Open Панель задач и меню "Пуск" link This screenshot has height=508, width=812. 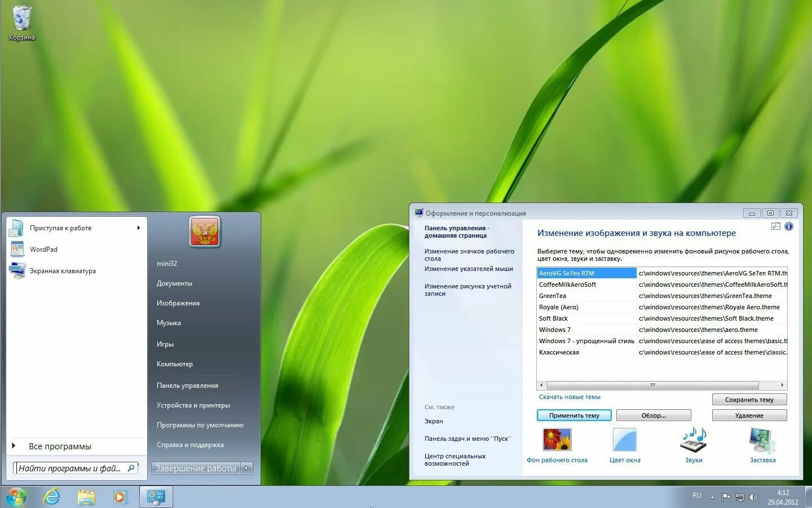click(467, 439)
